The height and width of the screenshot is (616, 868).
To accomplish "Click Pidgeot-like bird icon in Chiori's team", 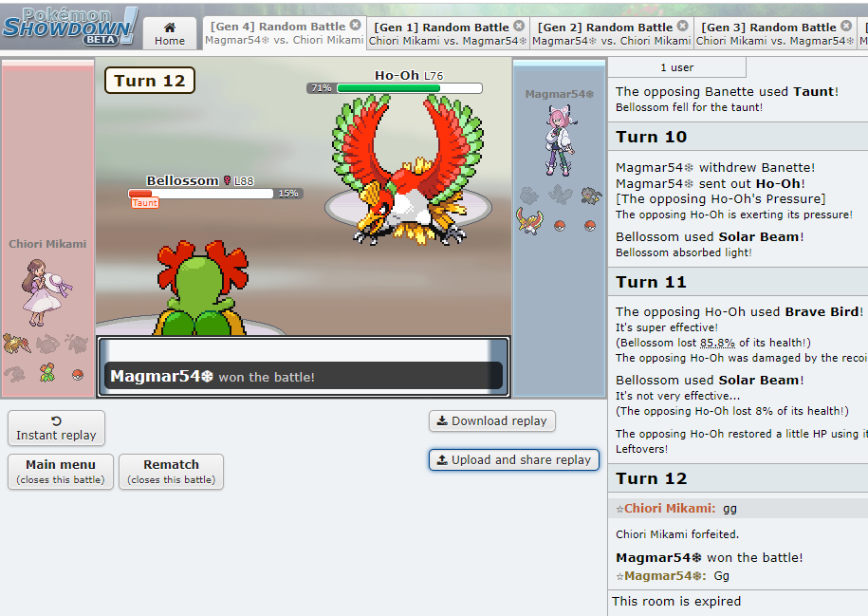I will (x=16, y=343).
